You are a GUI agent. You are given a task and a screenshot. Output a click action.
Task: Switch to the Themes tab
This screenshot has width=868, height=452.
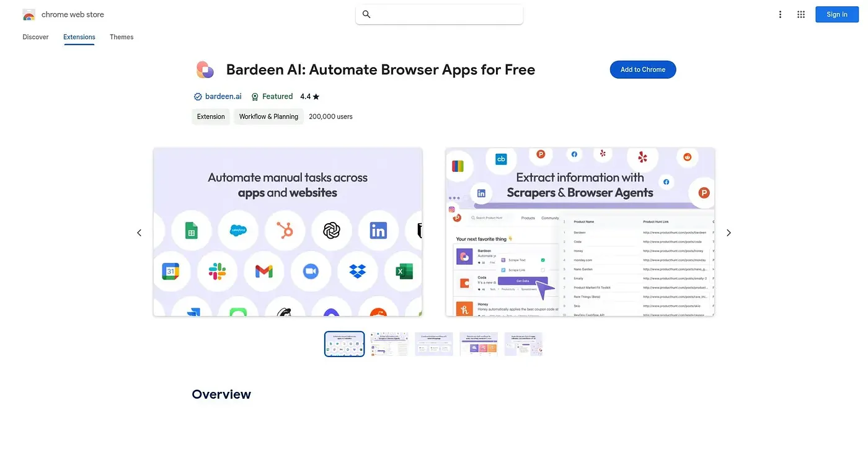click(122, 37)
